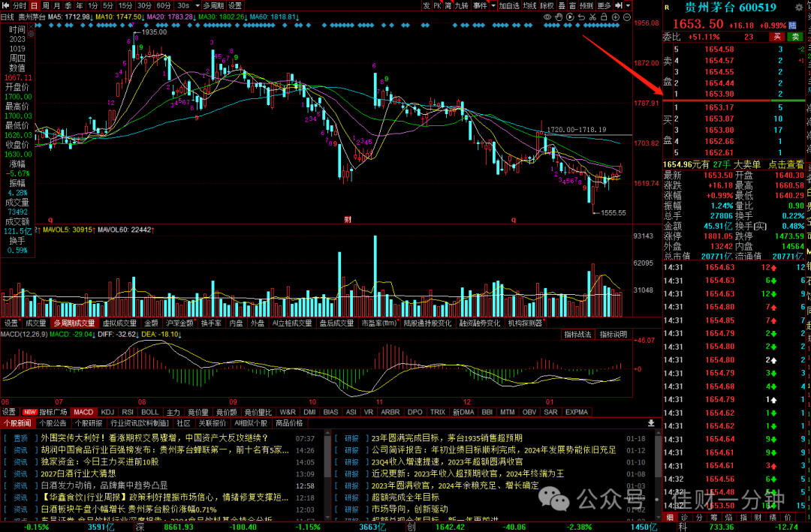Click buy level 3 price 1653.00
Image resolution: width=811 pixels, height=532 pixels.
click(719, 130)
